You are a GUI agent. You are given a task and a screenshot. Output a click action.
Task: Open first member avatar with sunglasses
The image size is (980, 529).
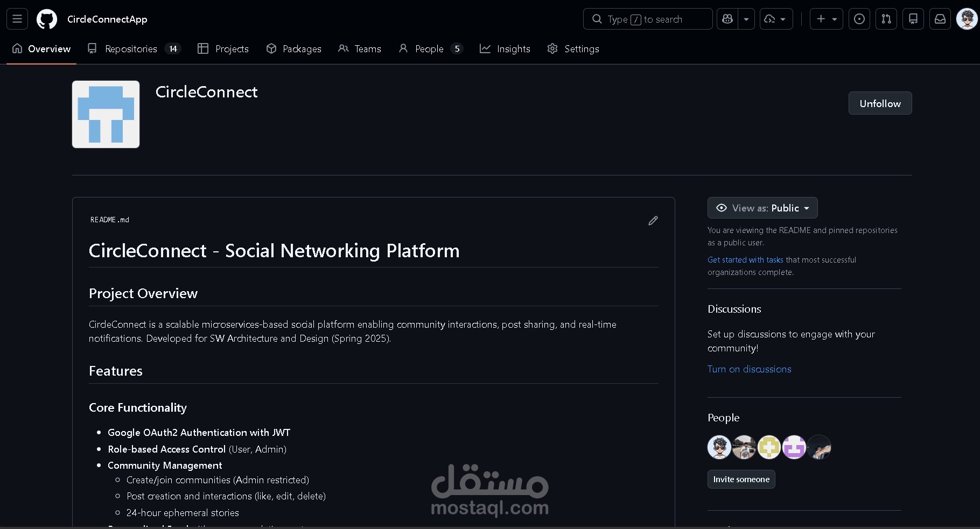tap(719, 447)
